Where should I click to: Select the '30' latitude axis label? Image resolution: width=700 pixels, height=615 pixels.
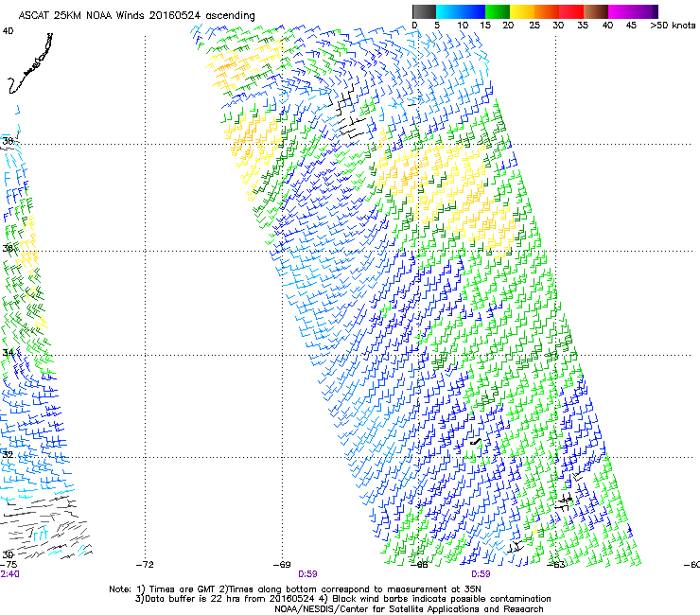point(8,554)
